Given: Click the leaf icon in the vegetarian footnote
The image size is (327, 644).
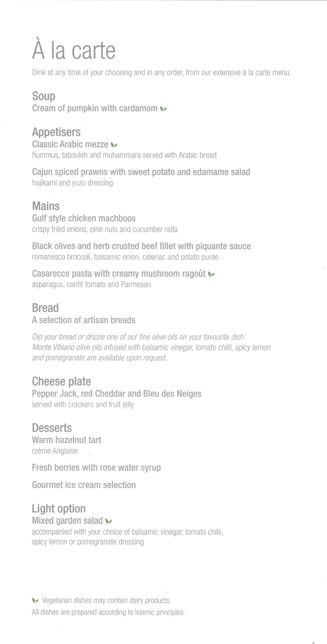Looking at the screenshot, I should [x=35, y=601].
